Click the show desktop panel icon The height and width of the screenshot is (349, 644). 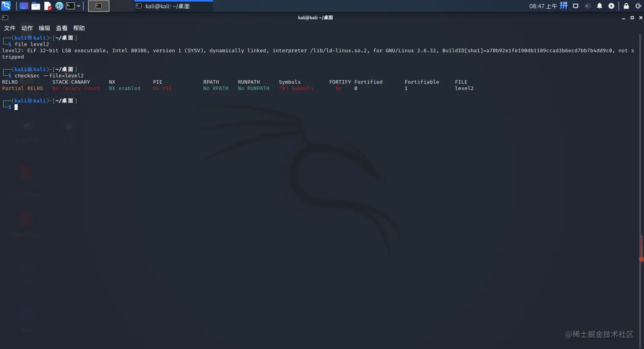click(x=24, y=6)
